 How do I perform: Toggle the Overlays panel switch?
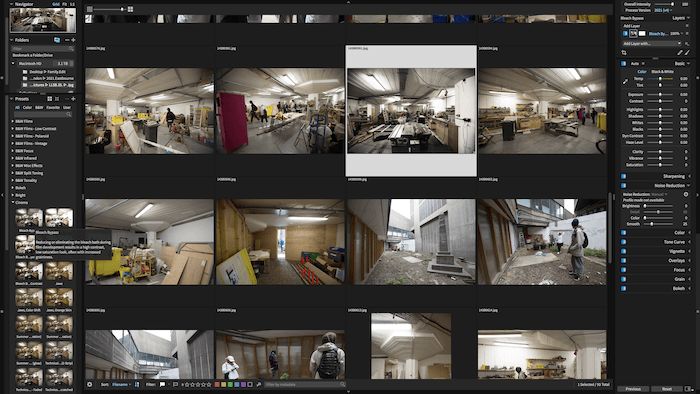(x=624, y=261)
